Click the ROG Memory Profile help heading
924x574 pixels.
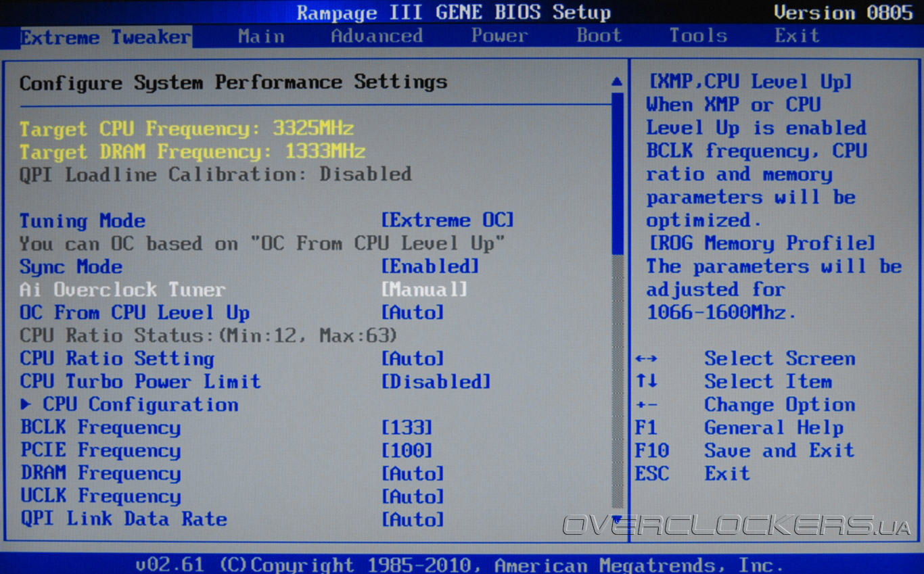coord(761,243)
